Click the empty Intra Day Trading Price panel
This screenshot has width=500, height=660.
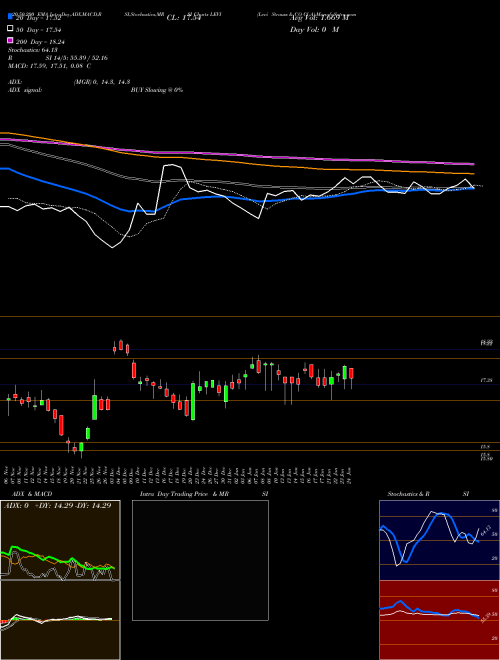coord(200,560)
